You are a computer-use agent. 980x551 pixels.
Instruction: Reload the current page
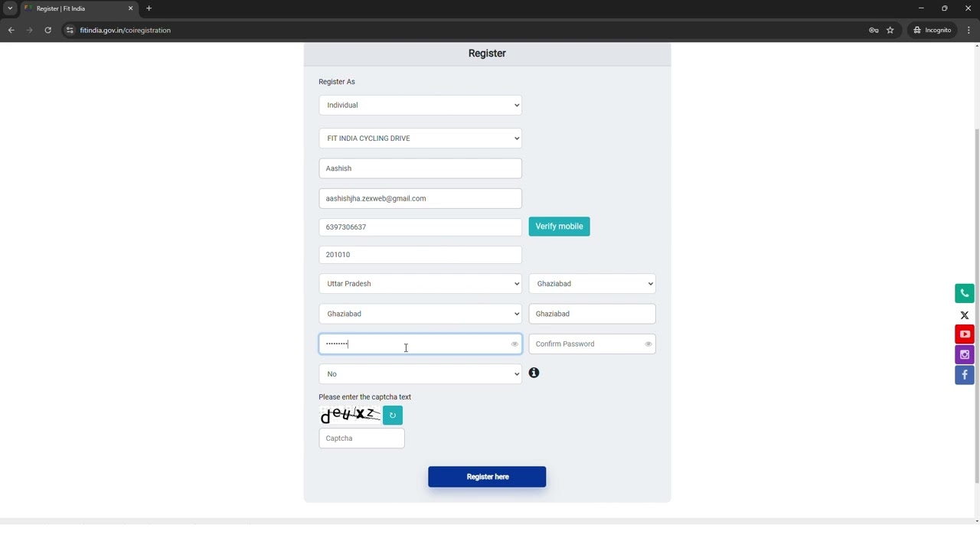47,30
